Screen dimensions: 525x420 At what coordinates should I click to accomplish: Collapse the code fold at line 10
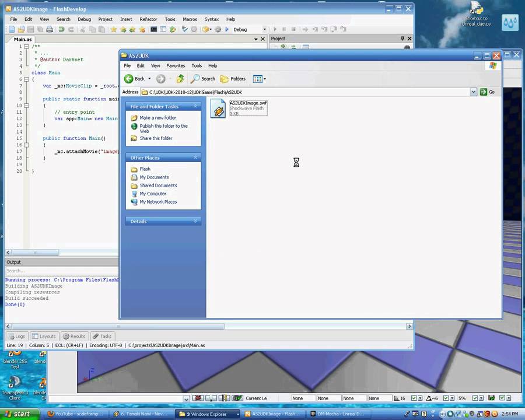(26, 106)
